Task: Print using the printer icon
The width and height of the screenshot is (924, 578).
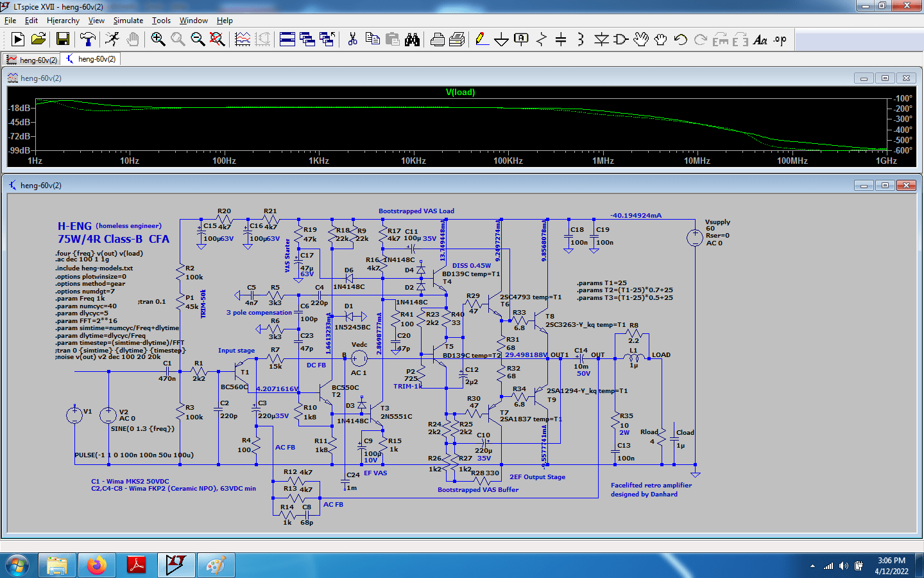Action: pyautogui.click(x=438, y=40)
